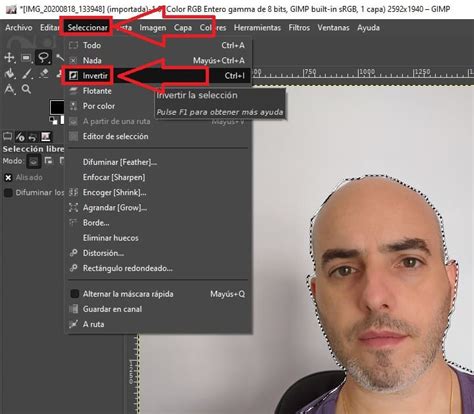Click the GIMP window title icon
The width and height of the screenshot is (474, 414).
pyautogui.click(x=11, y=9)
